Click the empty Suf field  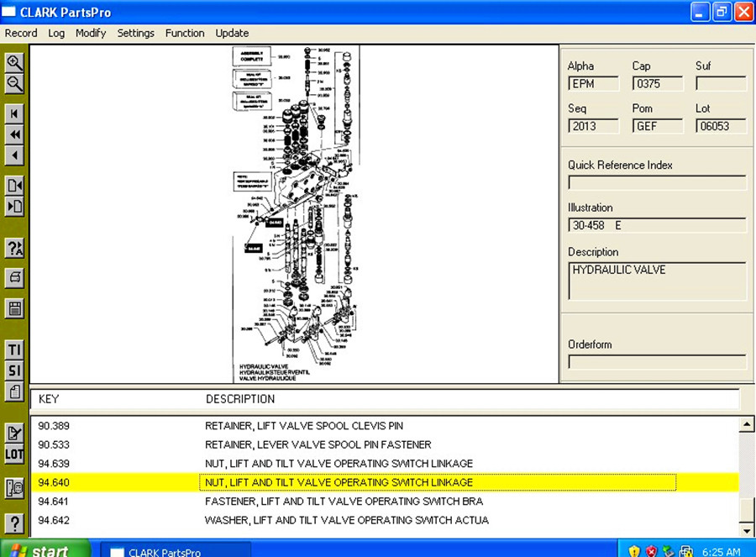(x=721, y=84)
